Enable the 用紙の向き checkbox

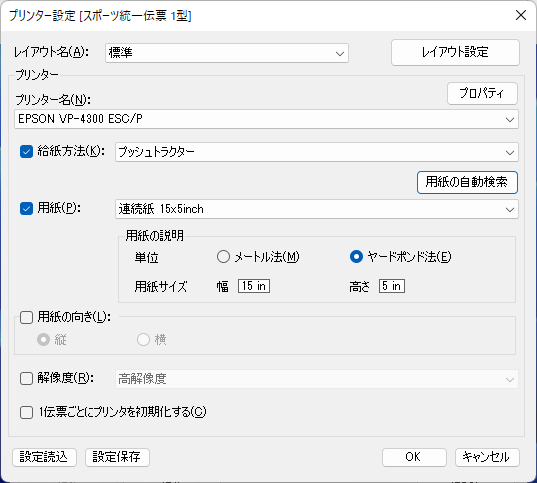tap(26, 317)
